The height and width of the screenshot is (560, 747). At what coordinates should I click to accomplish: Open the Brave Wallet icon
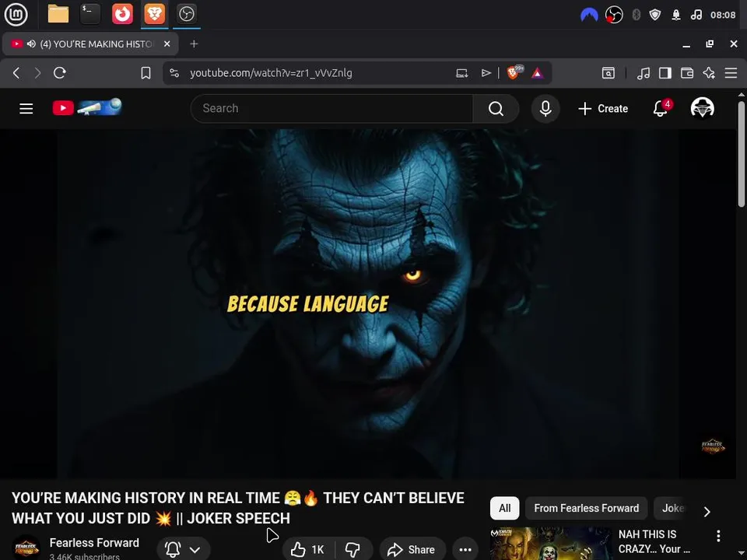687,73
